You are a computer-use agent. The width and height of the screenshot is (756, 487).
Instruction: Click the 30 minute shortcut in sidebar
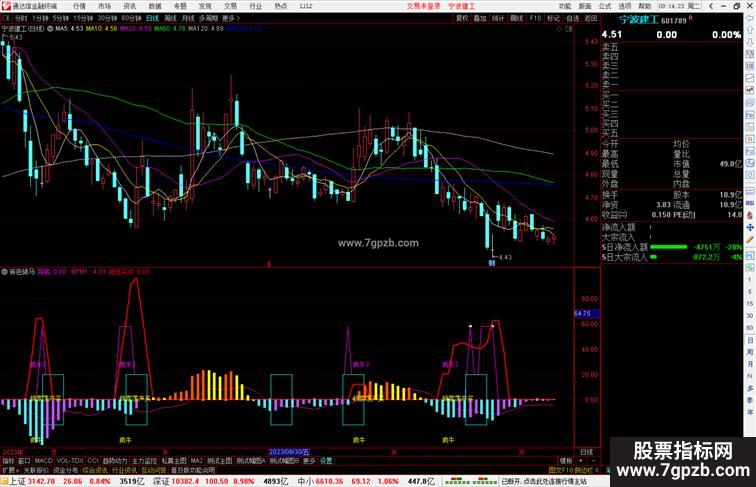click(750, 316)
